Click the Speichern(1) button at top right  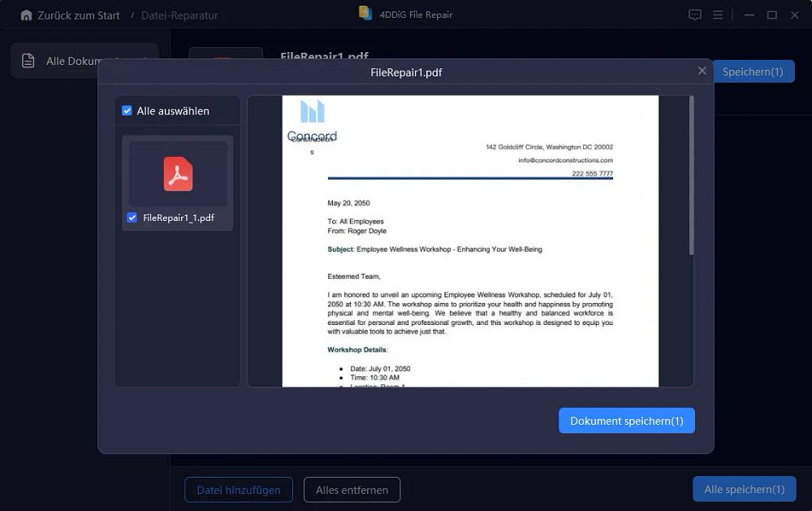click(x=753, y=71)
